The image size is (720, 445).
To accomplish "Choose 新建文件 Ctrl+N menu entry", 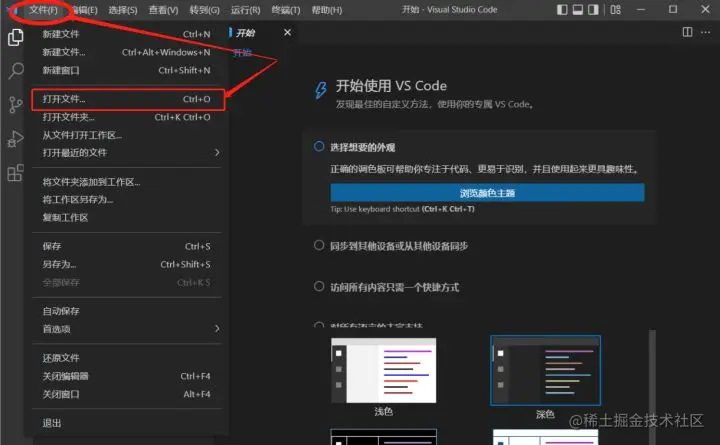I will point(127,34).
